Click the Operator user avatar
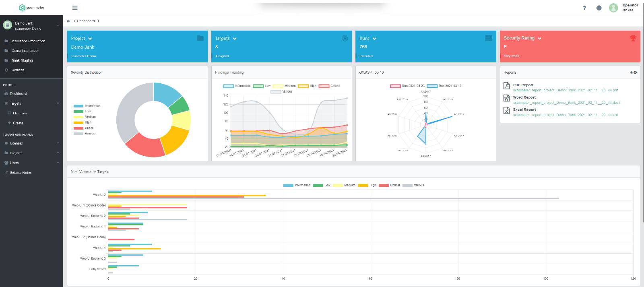The height and width of the screenshot is (287, 644). pos(613,8)
